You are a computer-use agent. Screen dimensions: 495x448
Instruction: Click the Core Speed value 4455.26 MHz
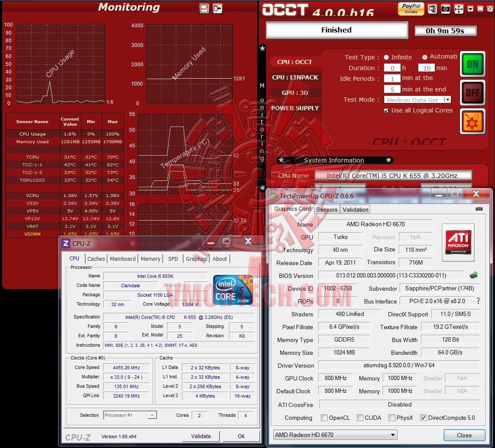[126, 368]
